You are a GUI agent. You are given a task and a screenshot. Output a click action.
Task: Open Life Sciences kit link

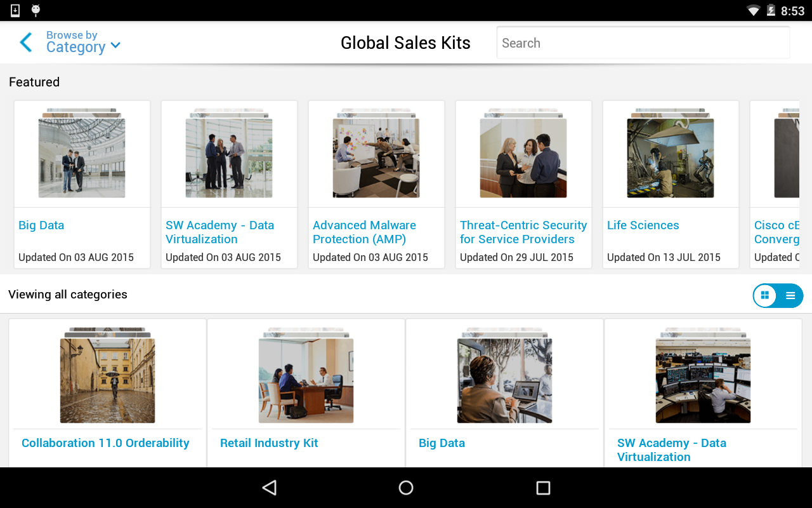pos(643,225)
